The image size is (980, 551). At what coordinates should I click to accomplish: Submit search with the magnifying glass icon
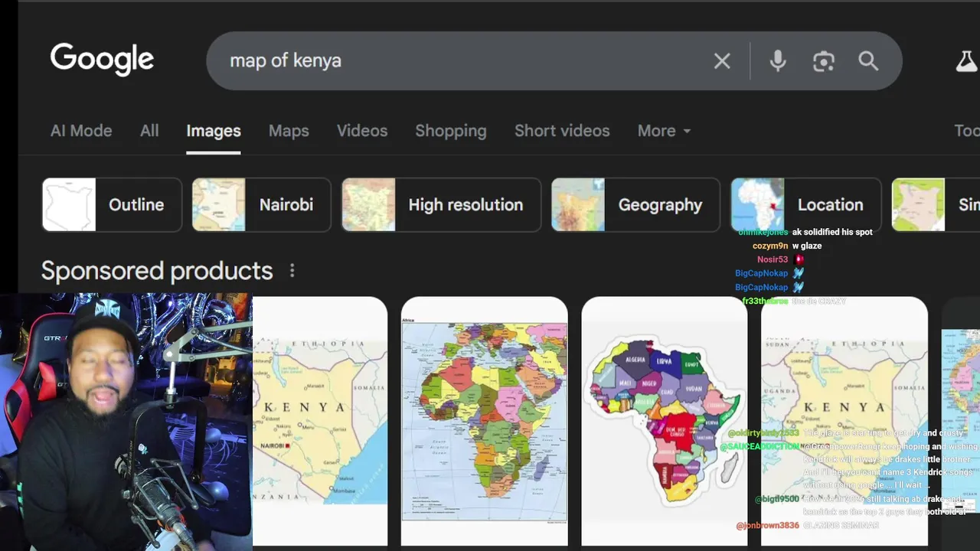[868, 61]
